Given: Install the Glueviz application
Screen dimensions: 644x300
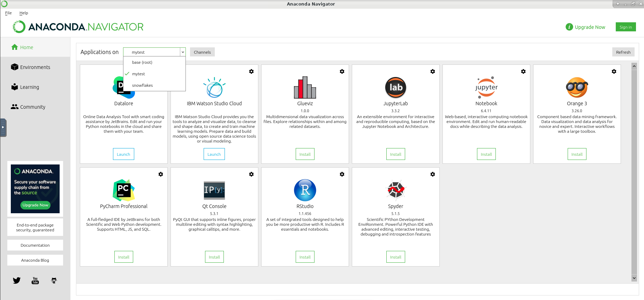Looking at the screenshot, I should click(x=305, y=154).
